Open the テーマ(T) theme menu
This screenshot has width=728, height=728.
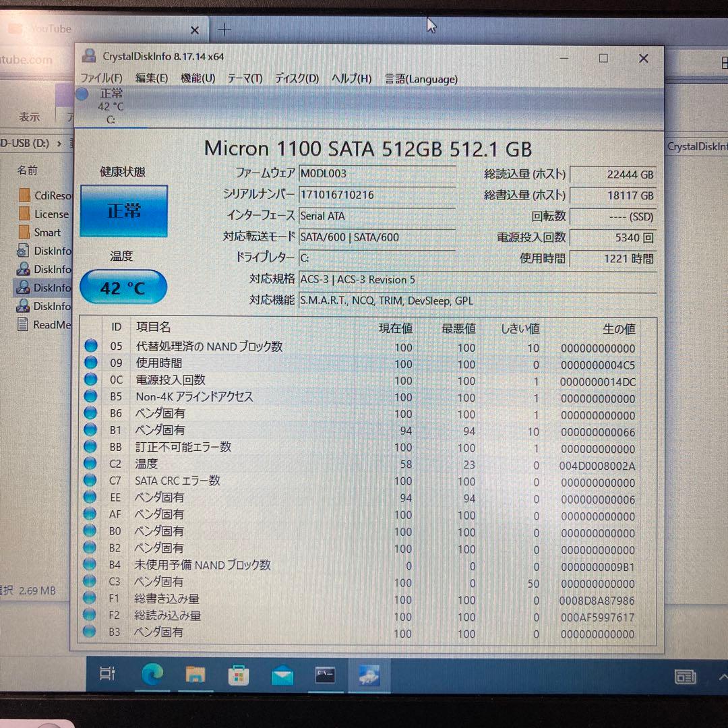244,79
